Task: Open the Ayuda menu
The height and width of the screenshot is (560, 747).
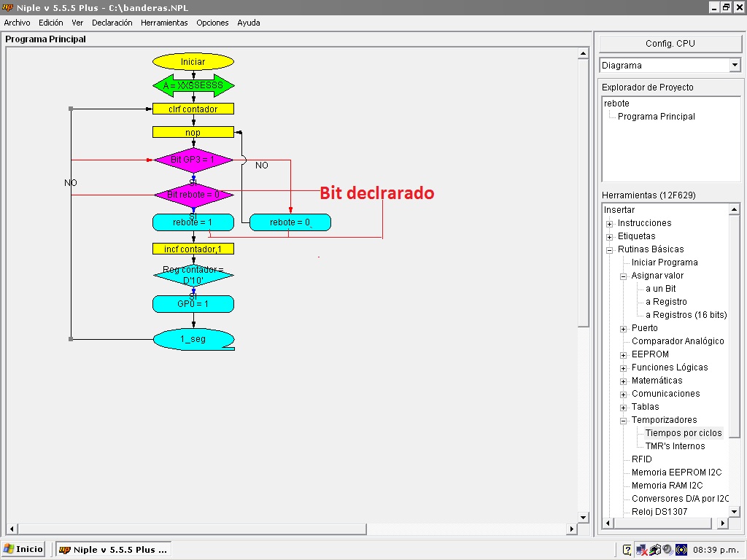Action: click(249, 23)
